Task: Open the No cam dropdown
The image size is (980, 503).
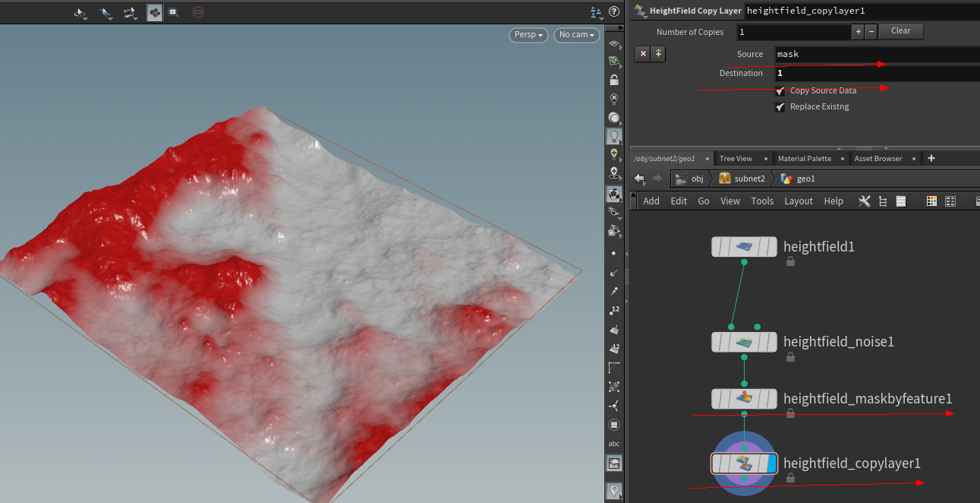Action: [x=576, y=35]
